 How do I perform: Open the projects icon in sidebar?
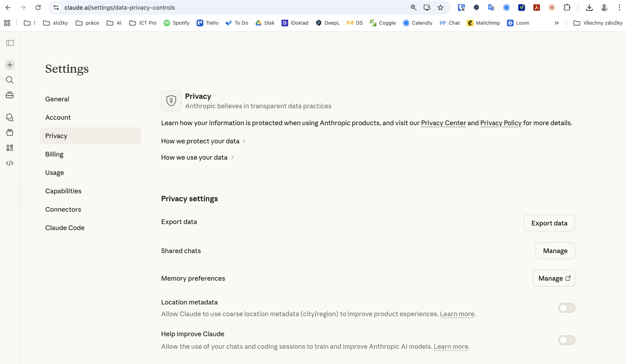pos(10,132)
